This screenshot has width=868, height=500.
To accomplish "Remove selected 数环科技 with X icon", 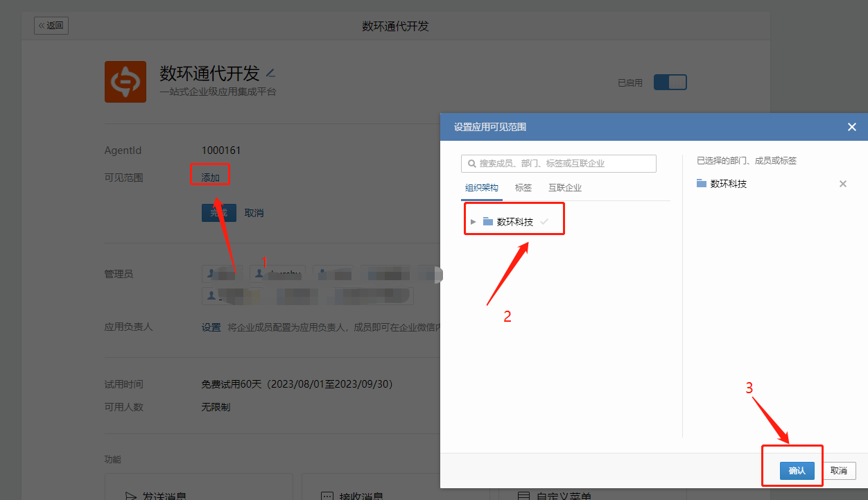I will pos(843,184).
